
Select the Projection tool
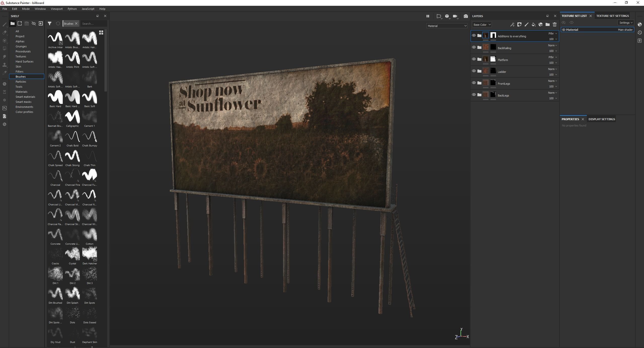point(5,41)
